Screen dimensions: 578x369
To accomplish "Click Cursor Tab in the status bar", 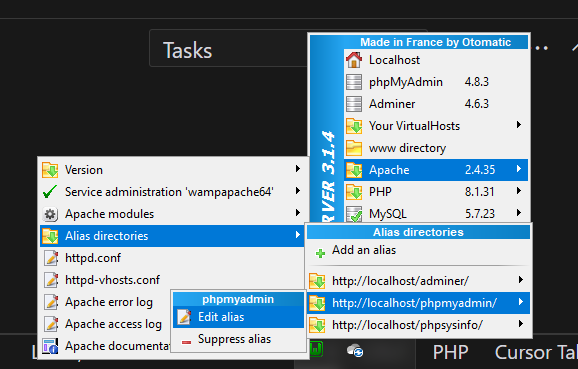I will tap(536, 352).
